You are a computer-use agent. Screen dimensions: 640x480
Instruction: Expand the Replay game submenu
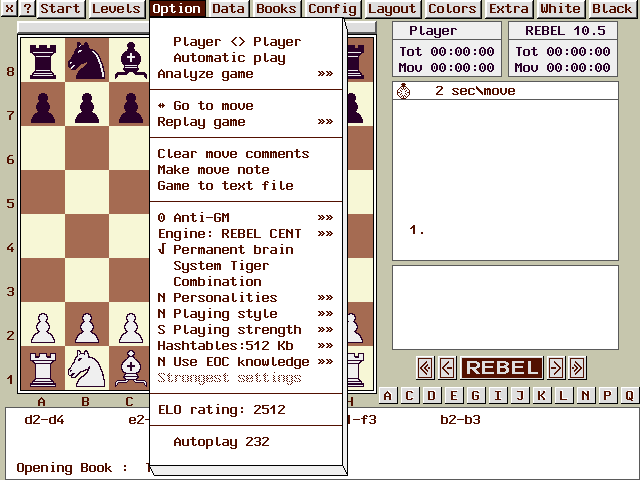(246, 122)
